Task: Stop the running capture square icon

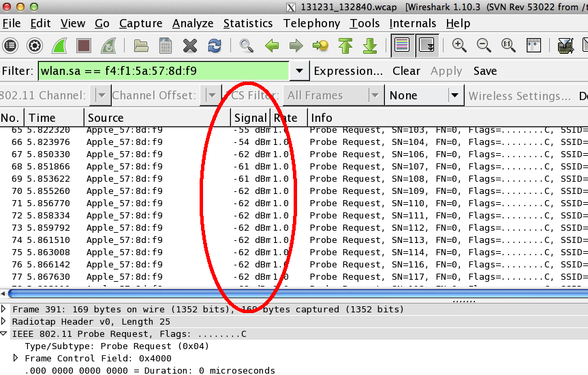Action: (x=84, y=46)
